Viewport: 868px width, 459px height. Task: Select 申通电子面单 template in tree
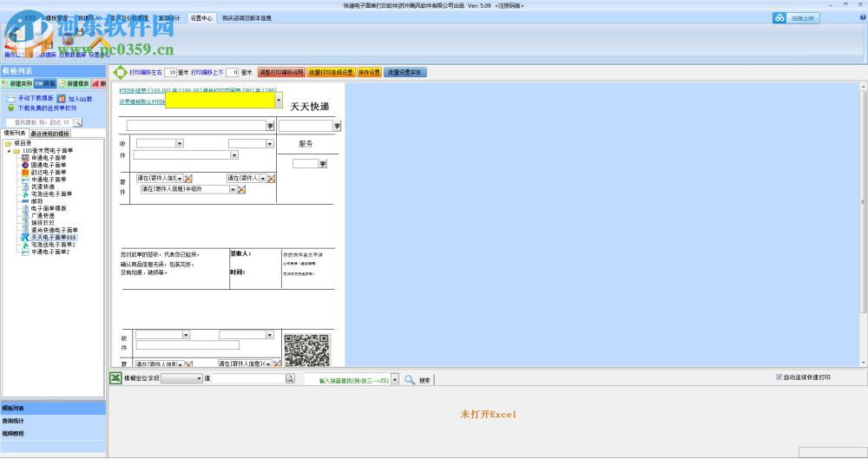[48, 158]
